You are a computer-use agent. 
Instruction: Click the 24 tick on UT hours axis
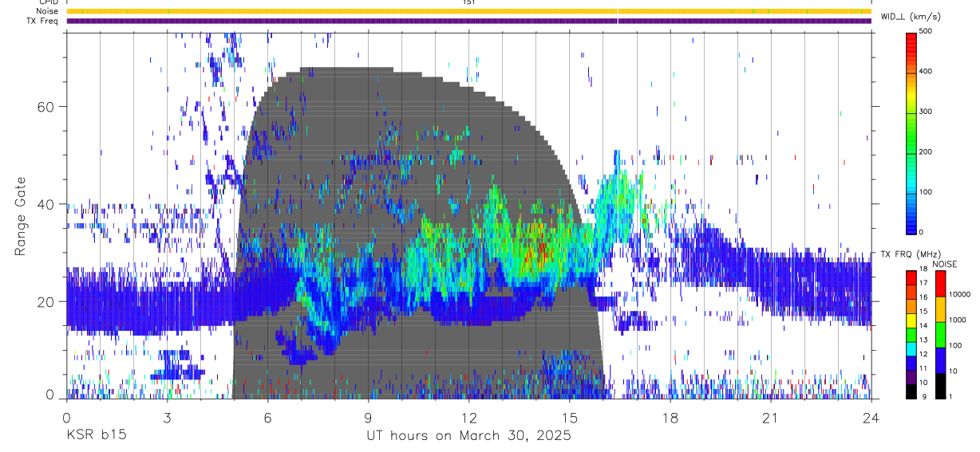(x=871, y=417)
